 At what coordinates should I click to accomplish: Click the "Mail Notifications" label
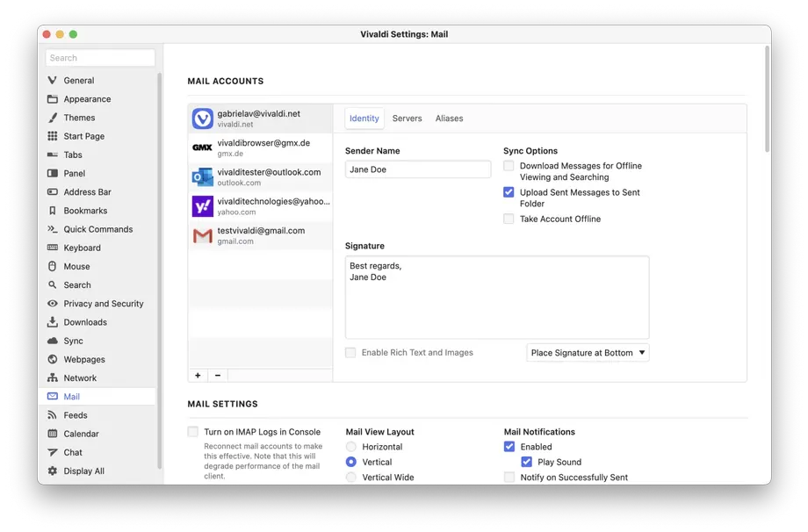tap(539, 432)
